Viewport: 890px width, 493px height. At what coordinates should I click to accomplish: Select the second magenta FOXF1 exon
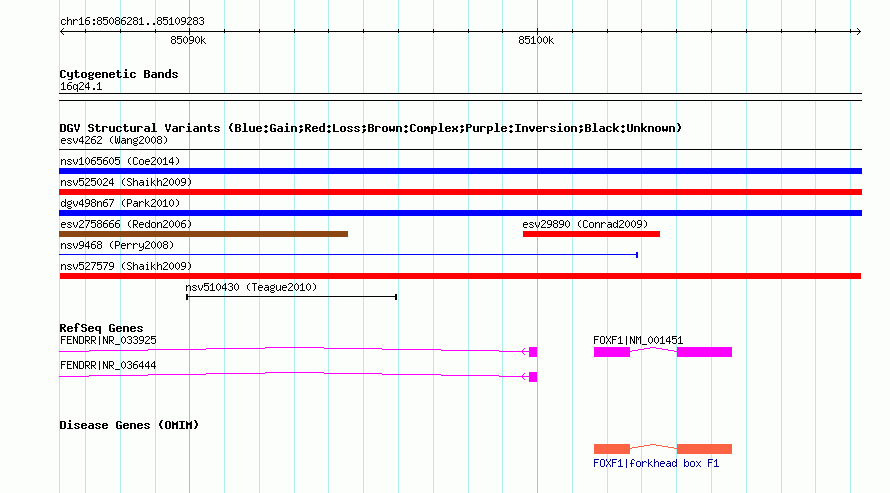tap(704, 352)
